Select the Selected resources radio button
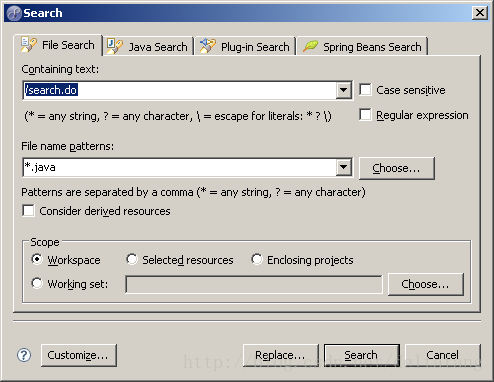494x382 pixels. [x=132, y=259]
